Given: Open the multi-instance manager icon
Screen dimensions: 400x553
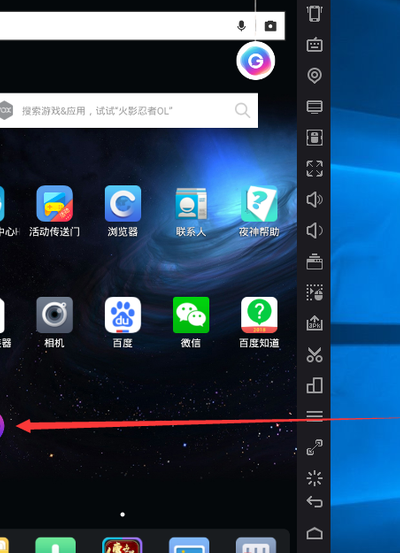Looking at the screenshot, I should 314,385.
